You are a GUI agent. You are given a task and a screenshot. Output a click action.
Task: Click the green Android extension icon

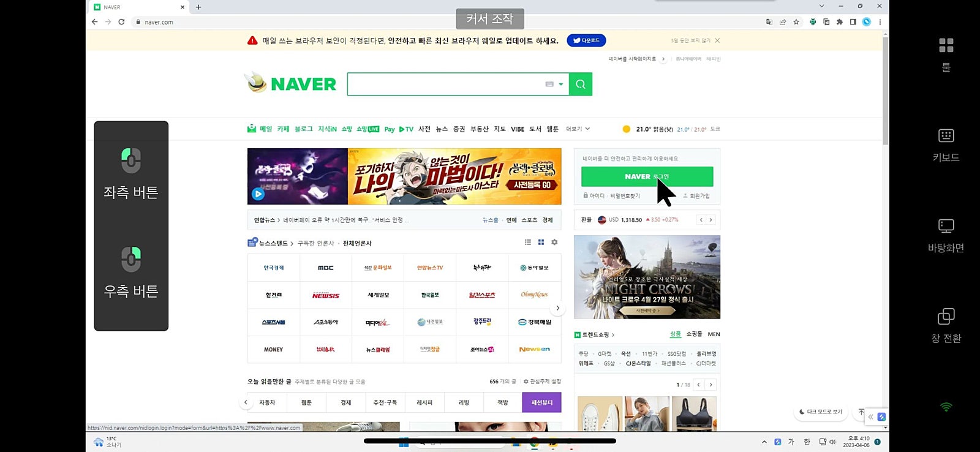[x=813, y=22]
